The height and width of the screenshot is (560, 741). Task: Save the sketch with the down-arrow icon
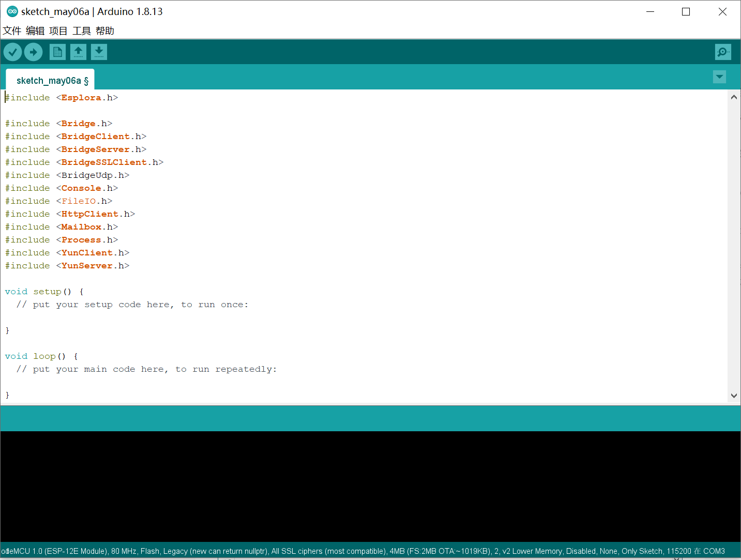(x=99, y=52)
